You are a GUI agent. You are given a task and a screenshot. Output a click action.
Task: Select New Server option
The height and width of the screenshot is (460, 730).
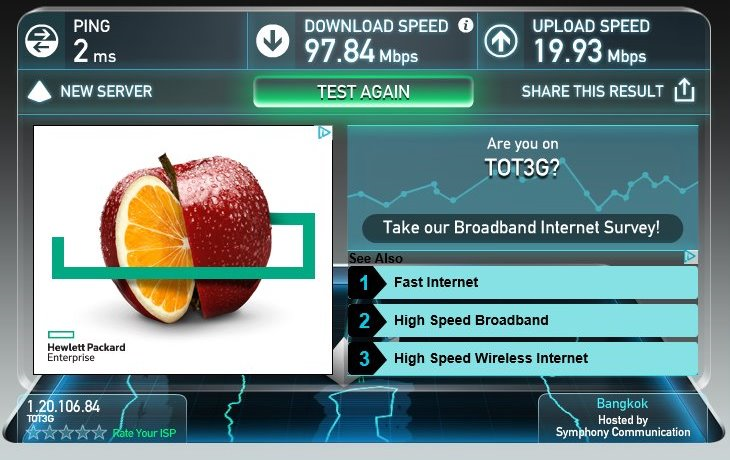(106, 91)
